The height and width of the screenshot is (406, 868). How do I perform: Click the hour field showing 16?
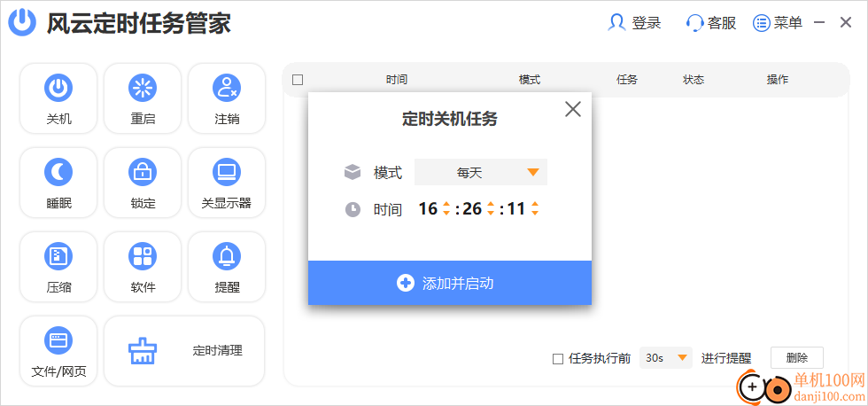428,209
